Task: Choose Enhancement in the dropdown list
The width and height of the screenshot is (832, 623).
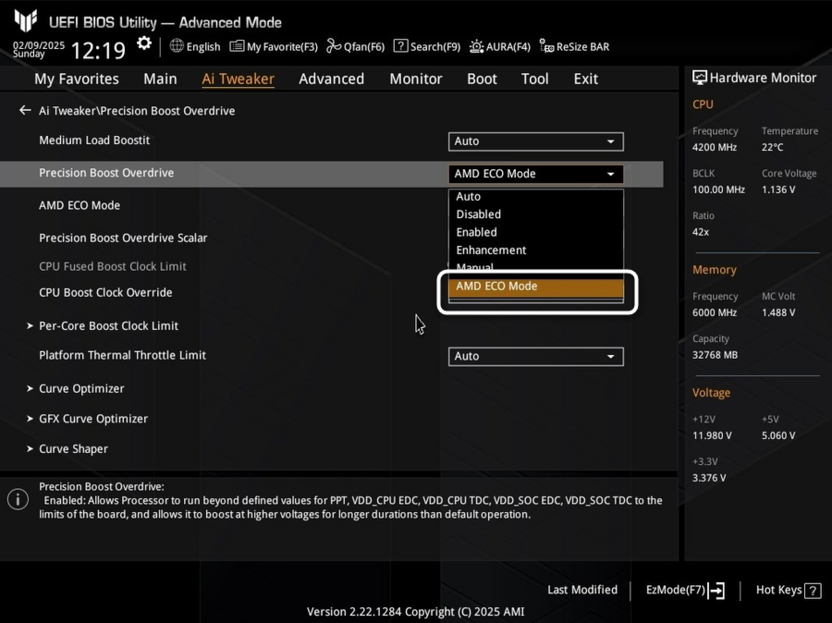Action: coord(536,250)
